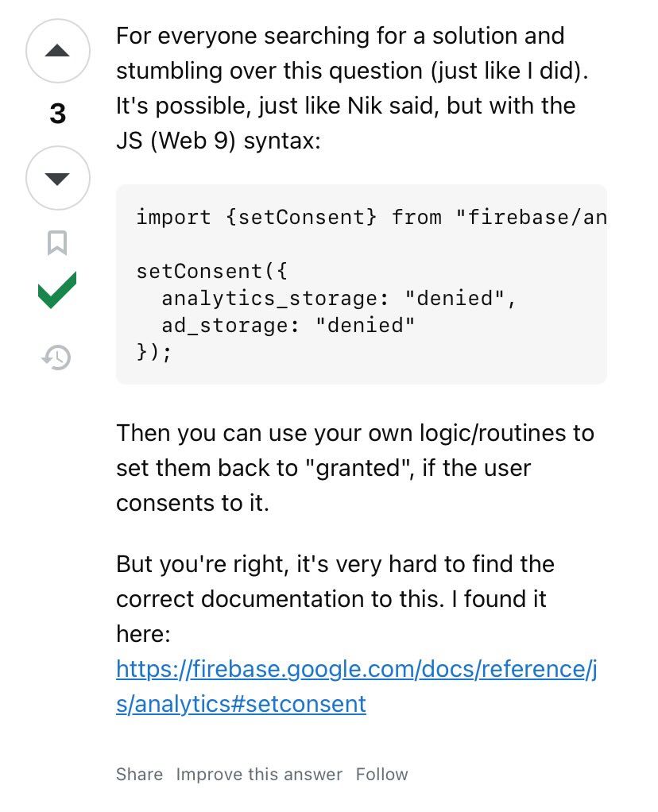Click the setConsent({ code line

click(x=211, y=271)
